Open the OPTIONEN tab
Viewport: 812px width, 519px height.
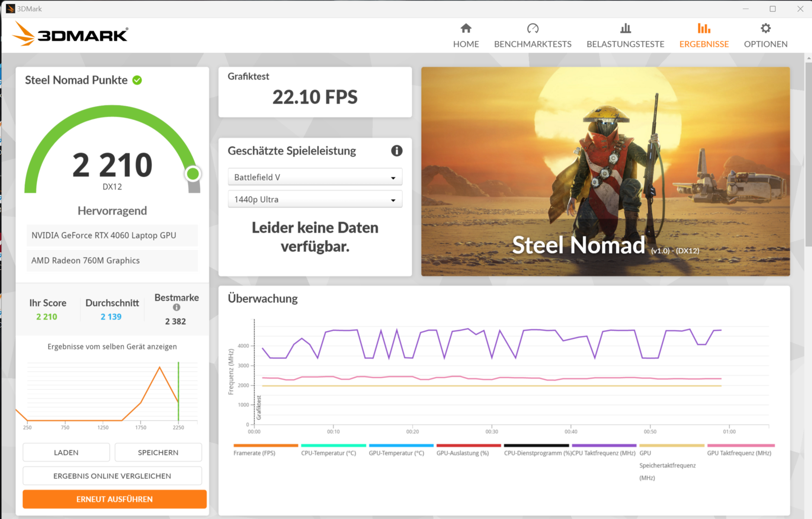tap(765, 35)
